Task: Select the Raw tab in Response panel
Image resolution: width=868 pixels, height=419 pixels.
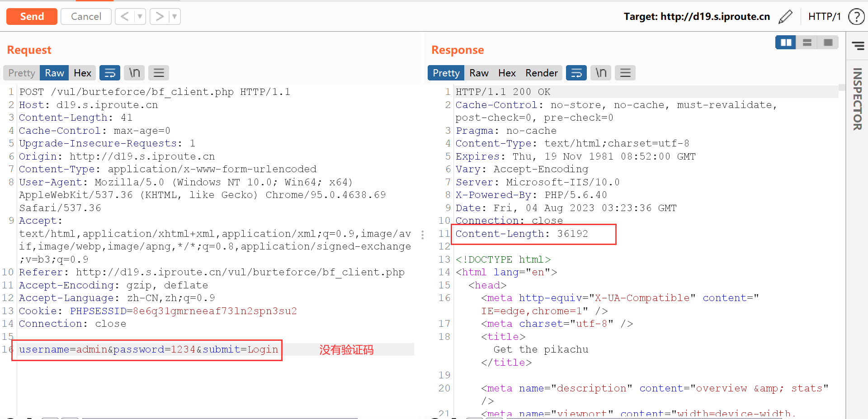Action: pyautogui.click(x=479, y=73)
